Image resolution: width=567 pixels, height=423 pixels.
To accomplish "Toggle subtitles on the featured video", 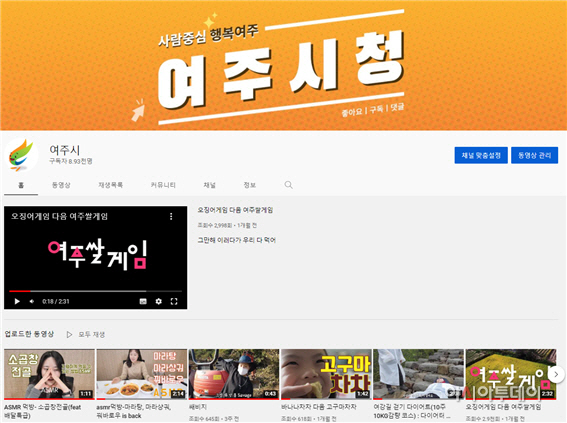I will tap(143, 301).
